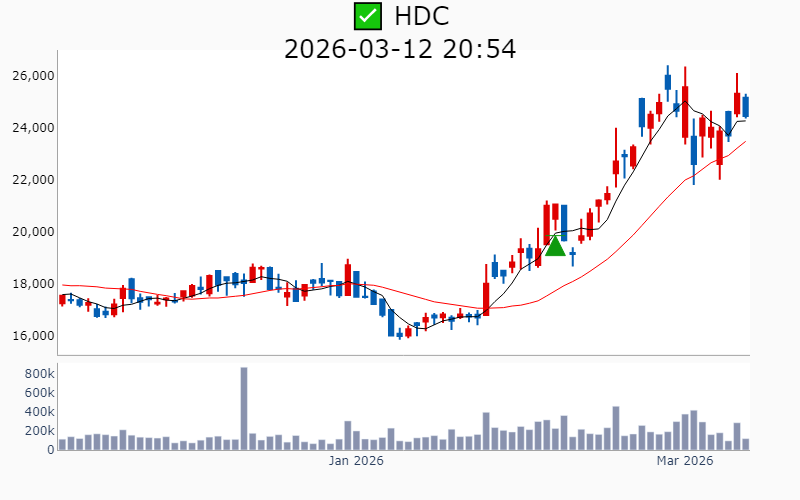This screenshot has height=500, width=800.
Task: Select the HDC ticker title
Action: pyautogui.click(x=421, y=16)
